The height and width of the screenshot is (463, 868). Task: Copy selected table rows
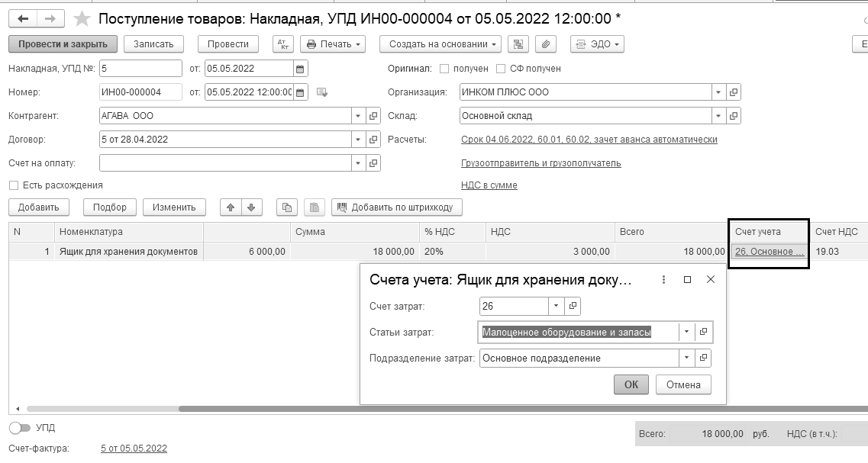click(287, 207)
